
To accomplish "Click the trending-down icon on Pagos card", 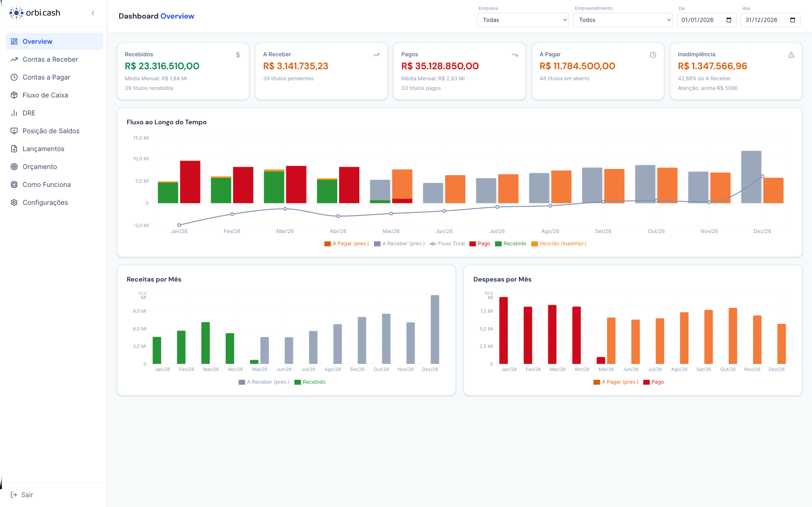I will 515,55.
